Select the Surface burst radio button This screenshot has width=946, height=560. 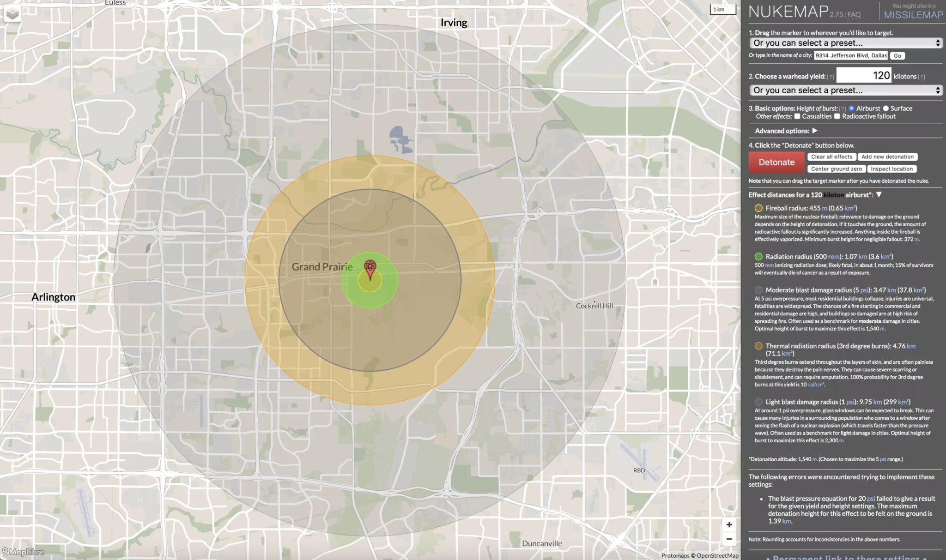click(x=885, y=108)
